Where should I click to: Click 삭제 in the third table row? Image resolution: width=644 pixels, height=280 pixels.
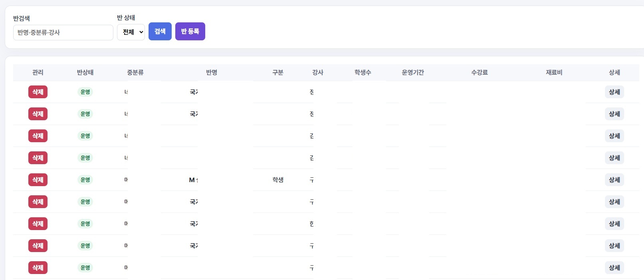(38, 136)
